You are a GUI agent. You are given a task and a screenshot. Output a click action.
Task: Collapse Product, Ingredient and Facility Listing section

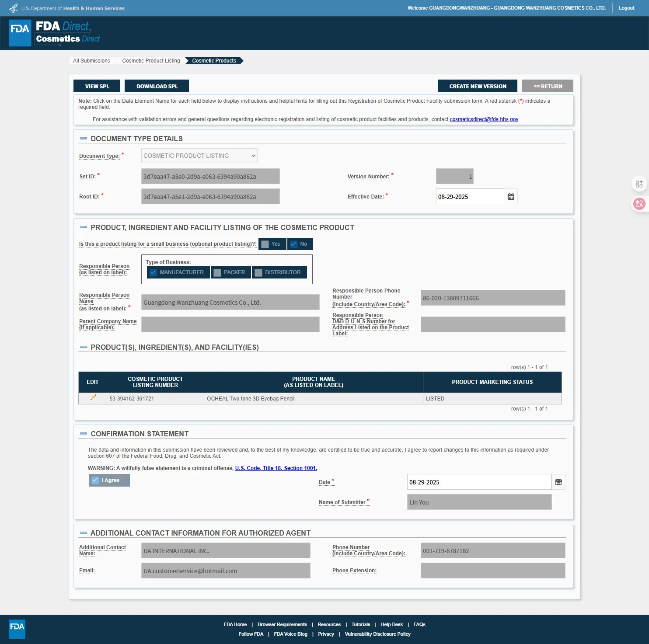click(x=84, y=227)
